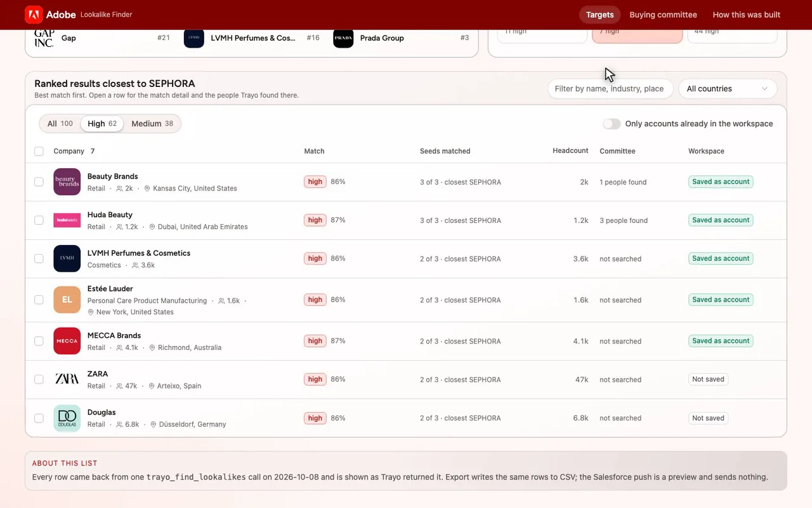Open the Buying committee tab

click(x=663, y=15)
